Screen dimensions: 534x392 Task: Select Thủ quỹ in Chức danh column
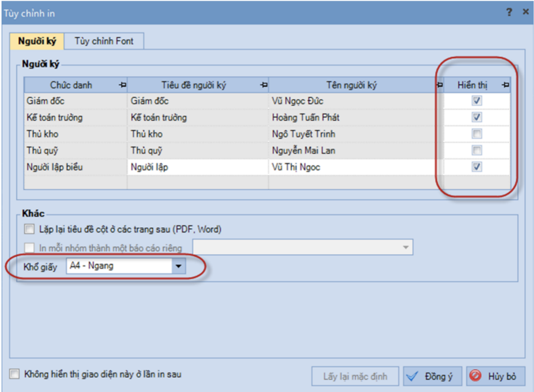(x=75, y=150)
